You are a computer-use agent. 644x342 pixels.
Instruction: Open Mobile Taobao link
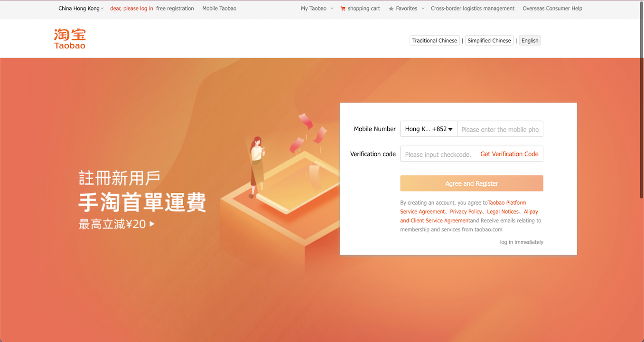pos(219,9)
